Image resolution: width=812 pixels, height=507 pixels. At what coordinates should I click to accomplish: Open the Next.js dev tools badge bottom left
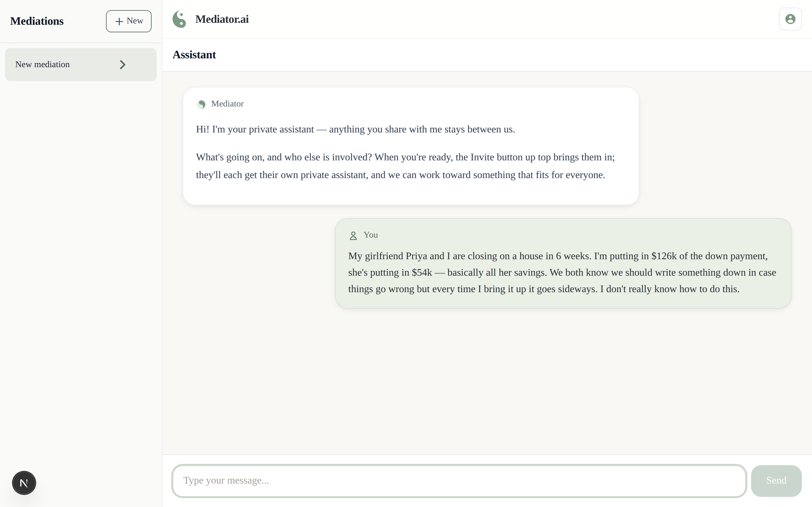click(x=24, y=483)
